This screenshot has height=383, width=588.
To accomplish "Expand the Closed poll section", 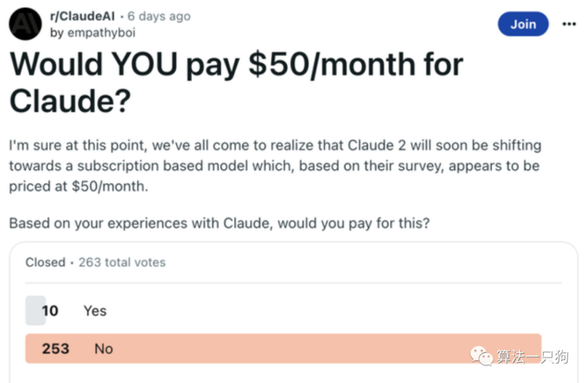I will click(45, 262).
